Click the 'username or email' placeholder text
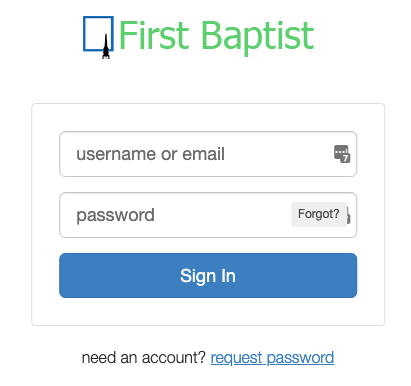411x386 pixels. coord(150,154)
